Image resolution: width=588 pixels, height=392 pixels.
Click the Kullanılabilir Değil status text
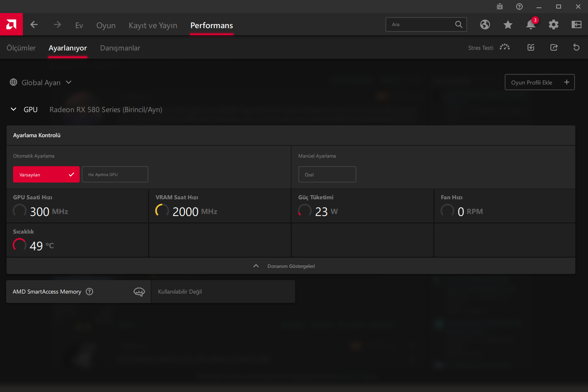pos(180,292)
